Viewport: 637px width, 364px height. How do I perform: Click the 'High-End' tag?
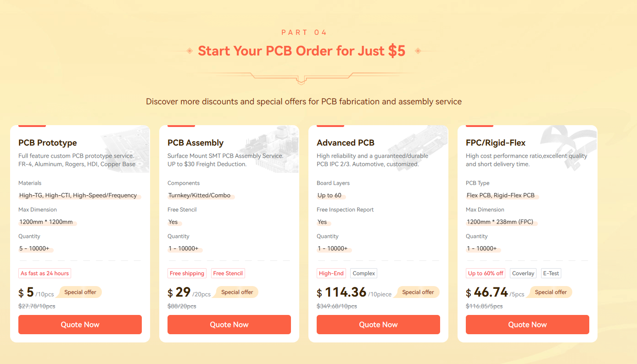[x=331, y=273]
